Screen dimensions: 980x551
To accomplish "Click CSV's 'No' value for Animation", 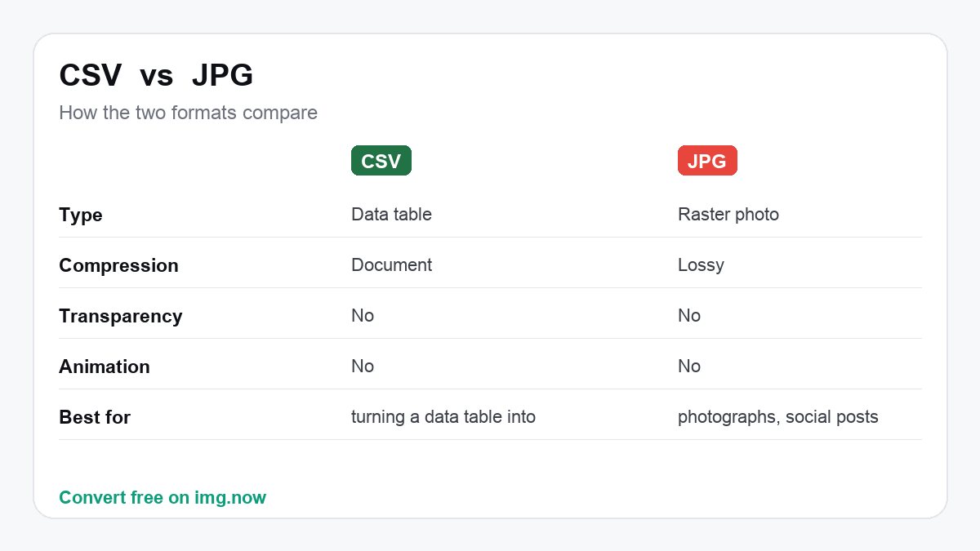I will tap(363, 367).
